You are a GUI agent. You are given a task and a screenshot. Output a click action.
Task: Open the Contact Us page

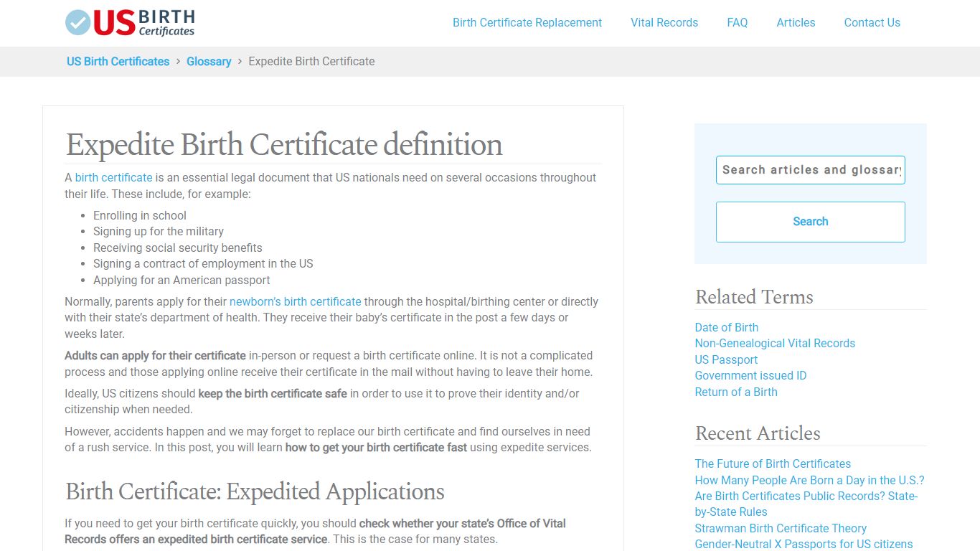[872, 23]
